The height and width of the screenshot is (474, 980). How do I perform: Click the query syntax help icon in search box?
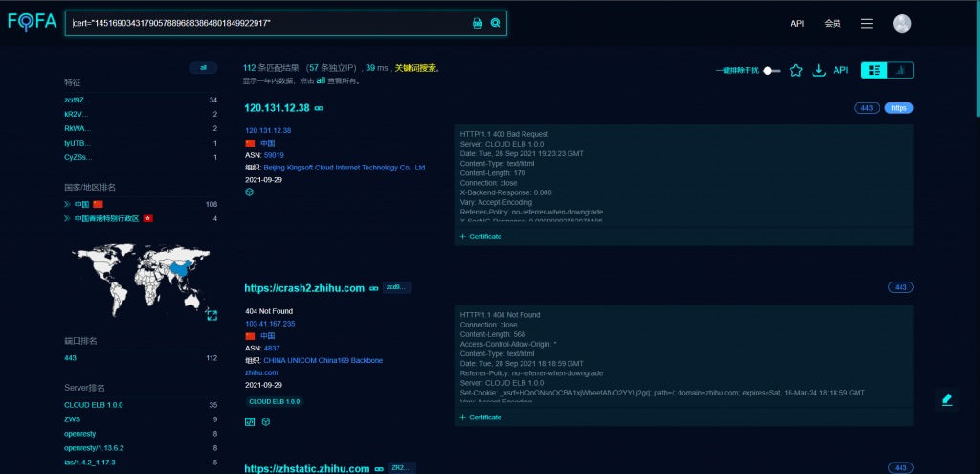pyautogui.click(x=478, y=23)
